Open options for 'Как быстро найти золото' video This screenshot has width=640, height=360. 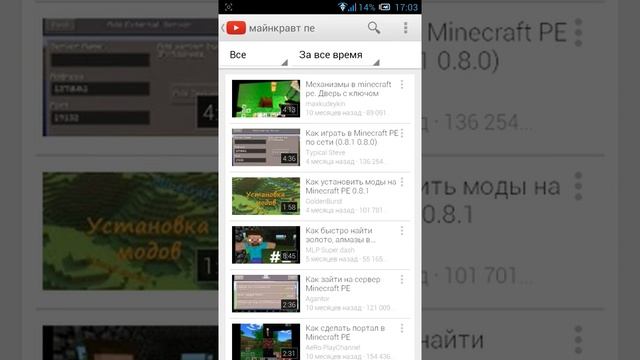402,231
